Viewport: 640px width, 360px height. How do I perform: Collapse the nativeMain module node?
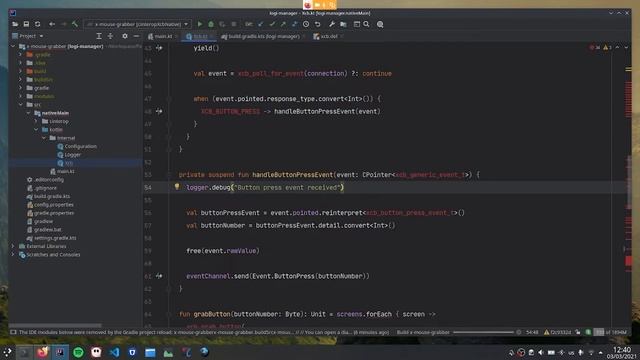(x=28, y=113)
